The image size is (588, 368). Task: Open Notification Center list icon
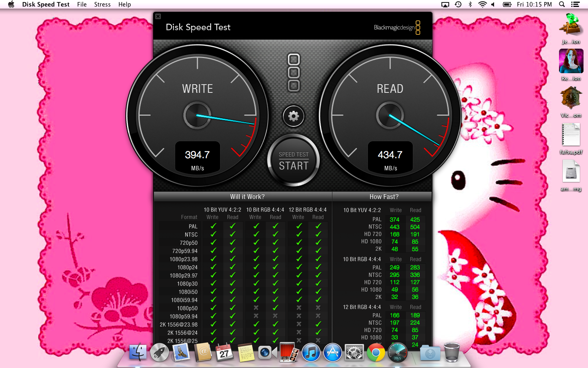(575, 4)
